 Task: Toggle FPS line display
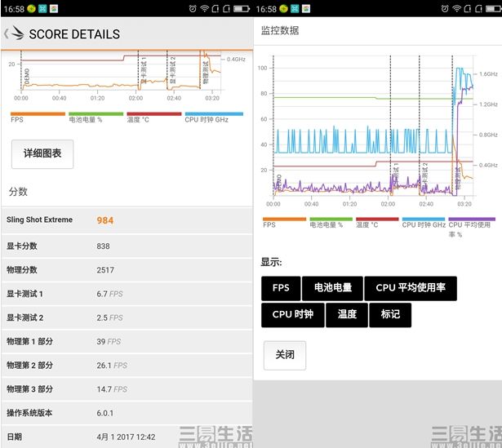pos(281,288)
